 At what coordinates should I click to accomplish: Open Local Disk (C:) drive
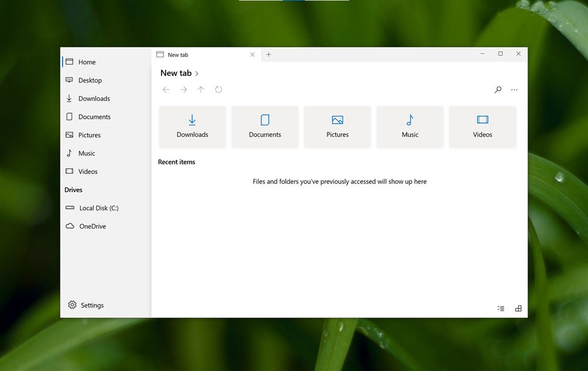(98, 208)
